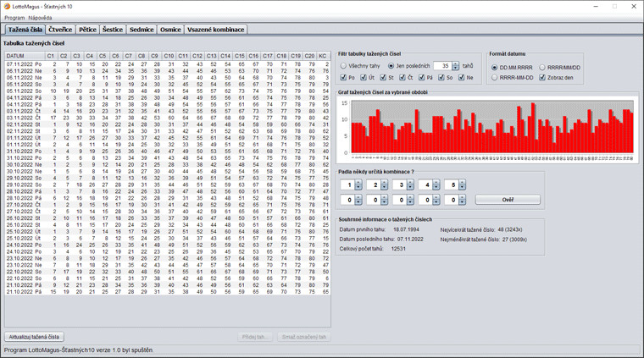Increase the 'tahů' count spinner value

[x=456, y=63]
